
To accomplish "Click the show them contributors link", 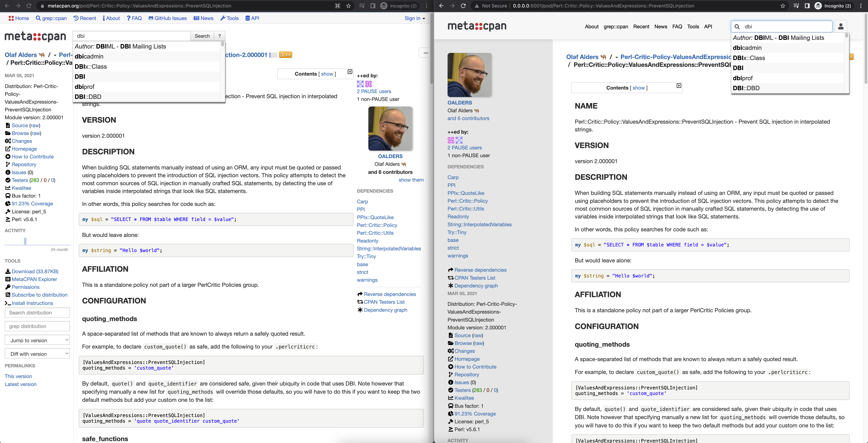I will [411, 180].
